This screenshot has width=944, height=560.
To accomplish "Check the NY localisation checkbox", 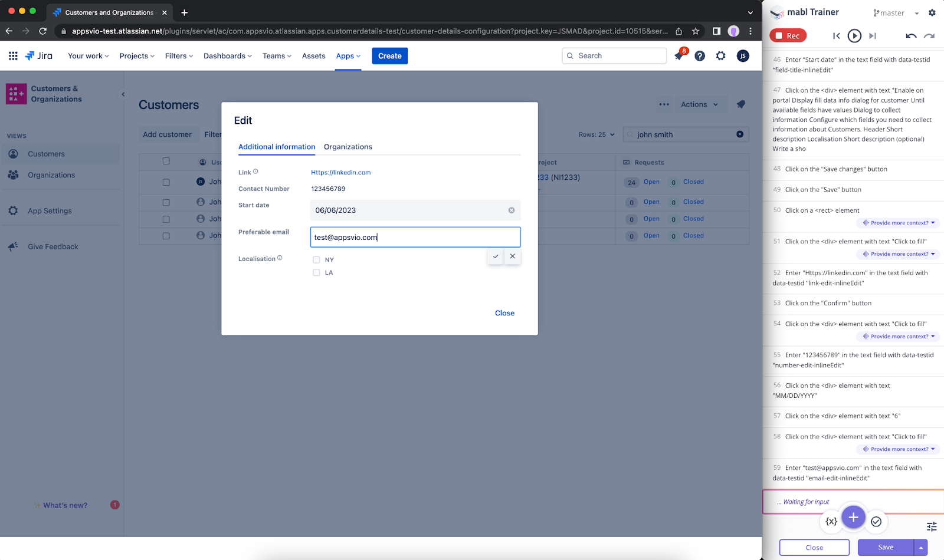I will point(316,259).
